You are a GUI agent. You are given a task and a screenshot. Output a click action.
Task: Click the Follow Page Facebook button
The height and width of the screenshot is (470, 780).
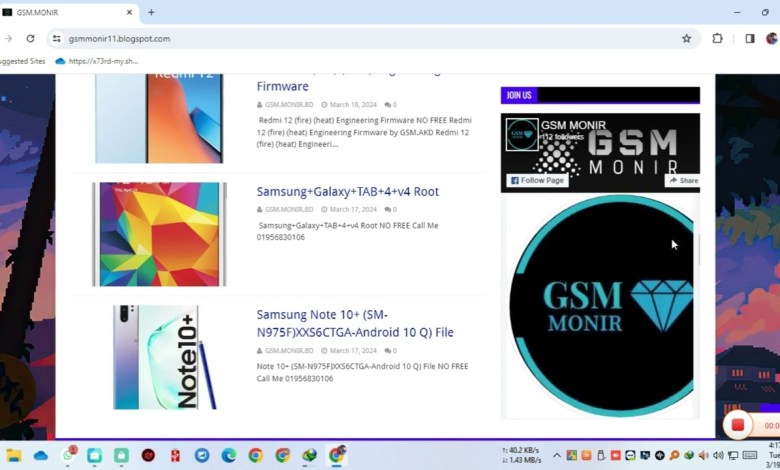pos(538,180)
